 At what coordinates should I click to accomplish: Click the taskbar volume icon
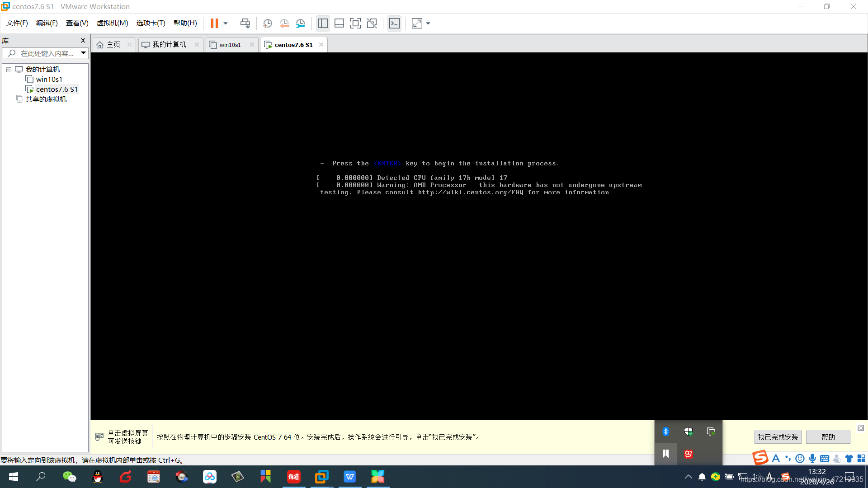755,477
